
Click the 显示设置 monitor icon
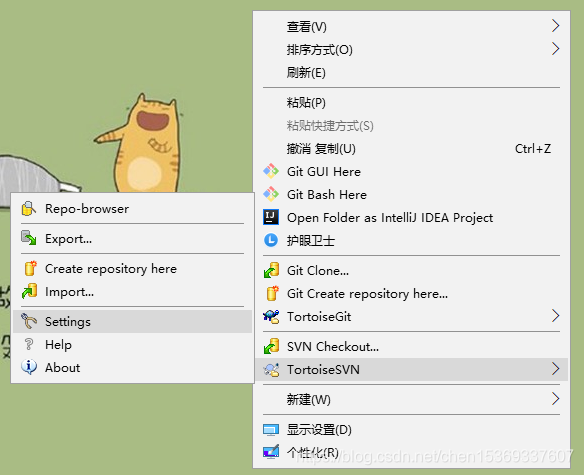(271, 430)
